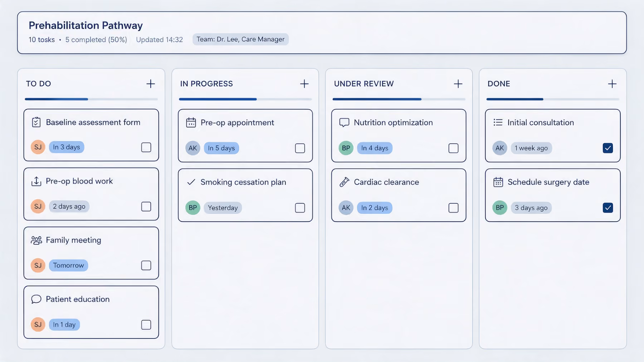Click the Tomorrow due badge
The width and height of the screenshot is (644, 362).
68,265
